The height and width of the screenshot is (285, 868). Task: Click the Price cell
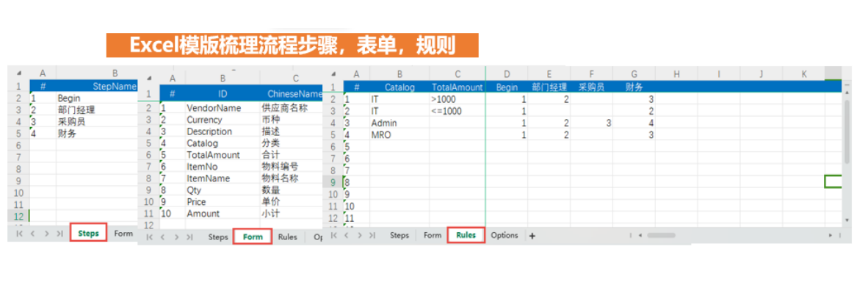point(223,202)
